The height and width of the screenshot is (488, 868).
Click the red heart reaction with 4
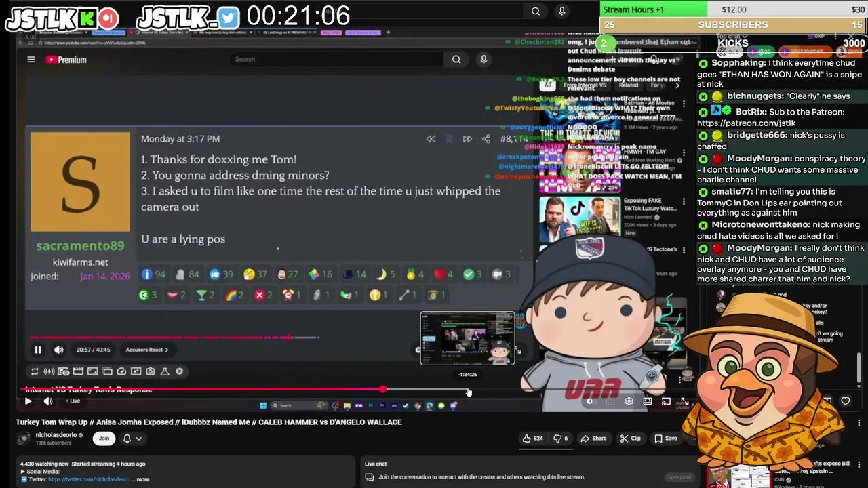click(443, 274)
